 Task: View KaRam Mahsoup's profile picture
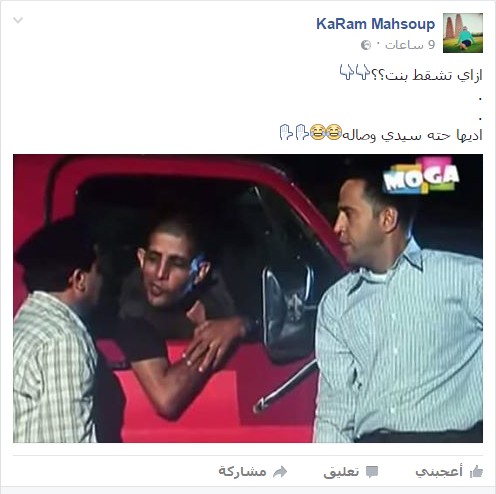tap(463, 33)
